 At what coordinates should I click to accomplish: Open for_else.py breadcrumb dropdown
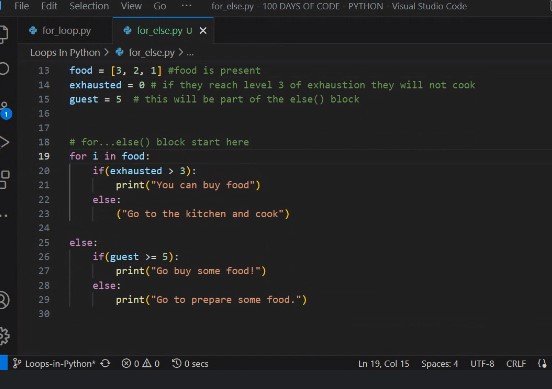(151, 52)
